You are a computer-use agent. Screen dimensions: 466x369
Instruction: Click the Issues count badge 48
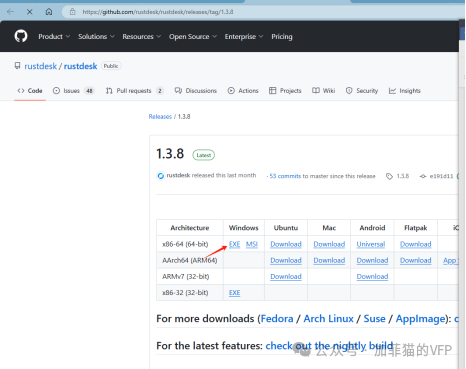[89, 91]
